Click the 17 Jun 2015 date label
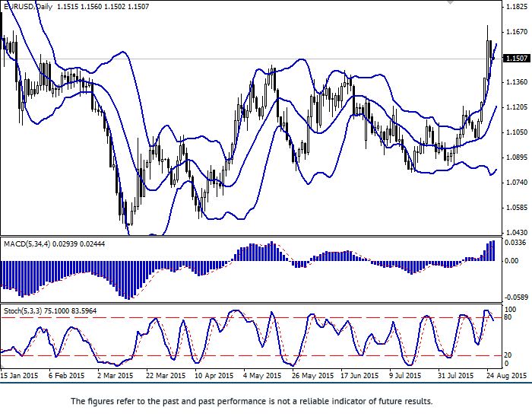Screen dimensions: 532x420 click(359, 376)
